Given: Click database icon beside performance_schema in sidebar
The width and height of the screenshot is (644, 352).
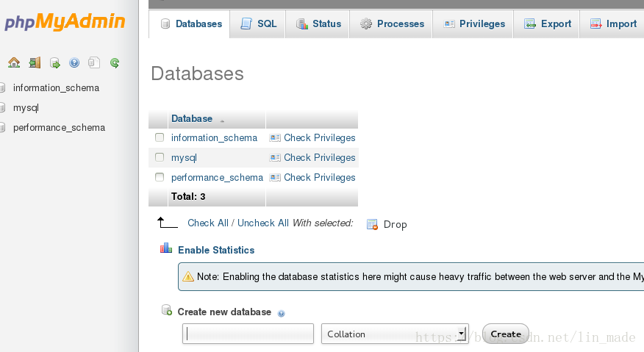Looking at the screenshot, I should coord(2,127).
